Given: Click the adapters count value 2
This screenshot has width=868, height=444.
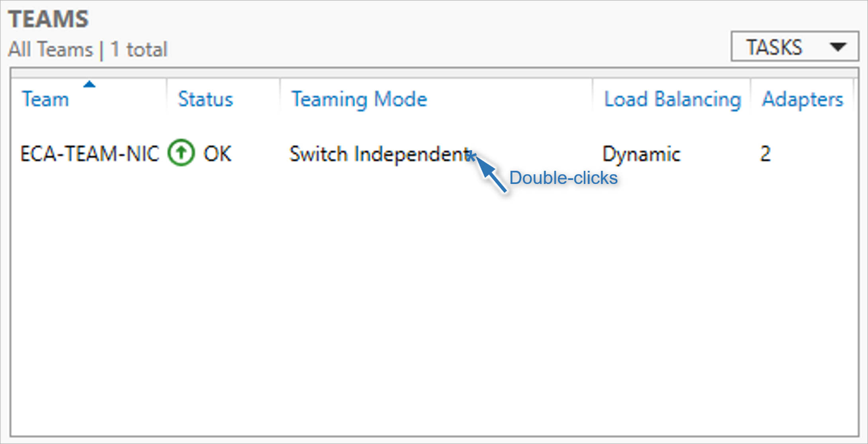Looking at the screenshot, I should pyautogui.click(x=765, y=154).
